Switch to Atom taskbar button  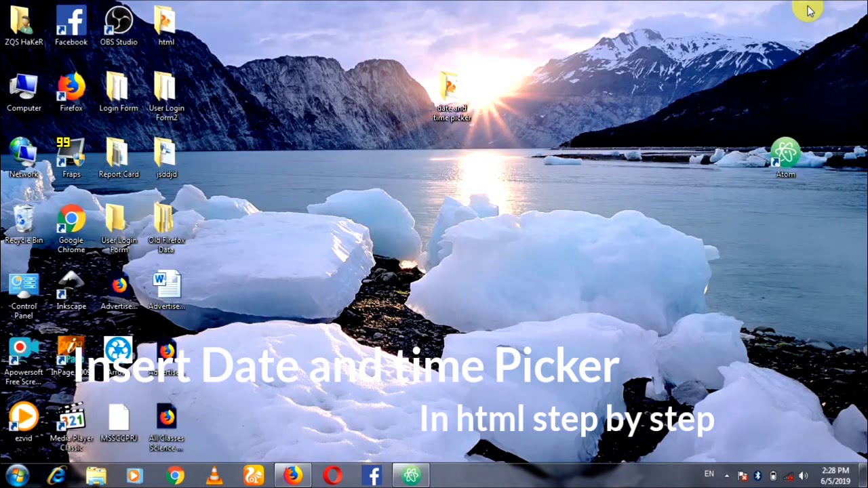[x=411, y=476]
